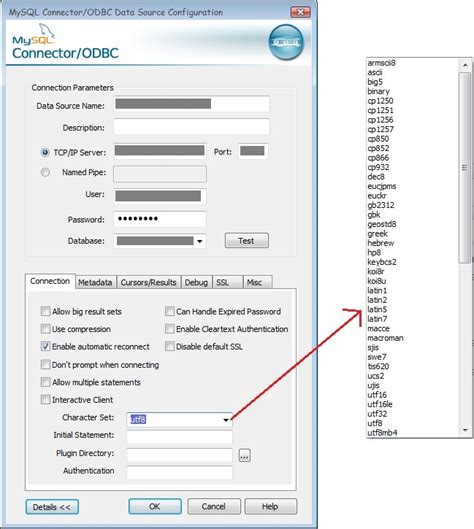Pick gbk from the list

374,215
